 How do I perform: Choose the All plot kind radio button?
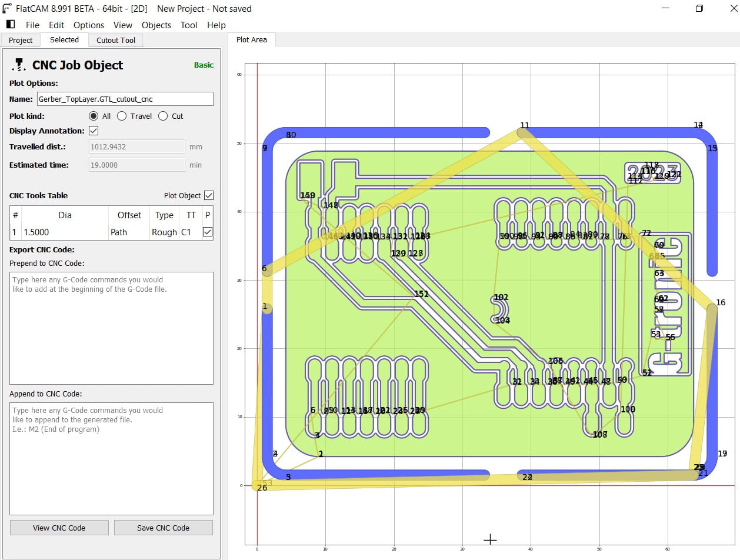point(93,116)
